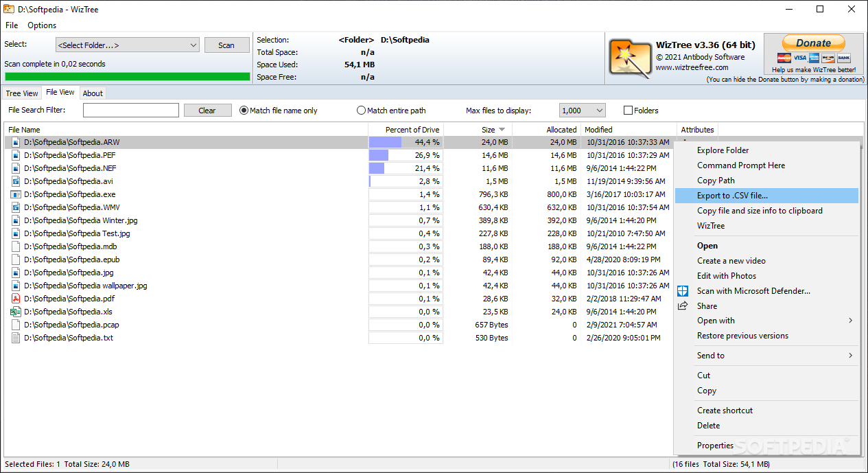The width and height of the screenshot is (868, 473).
Task: Choose Explore Folder from context menu
Action: click(x=767, y=150)
